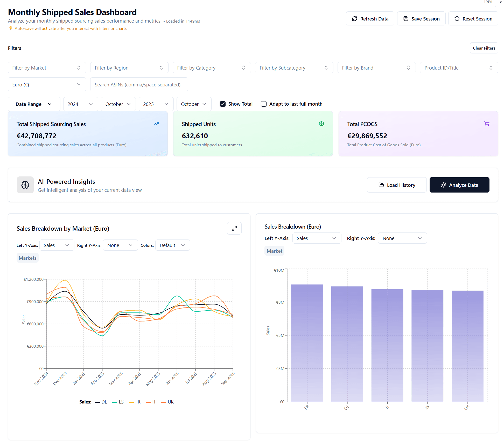
Task: Click the Analyze Data button
Action: click(x=459, y=185)
